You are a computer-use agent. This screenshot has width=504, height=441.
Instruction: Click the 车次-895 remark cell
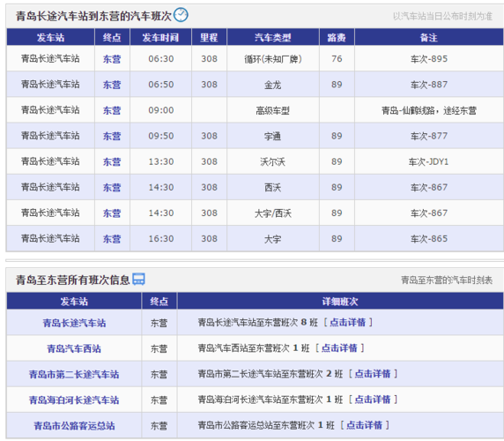pyautogui.click(x=429, y=58)
